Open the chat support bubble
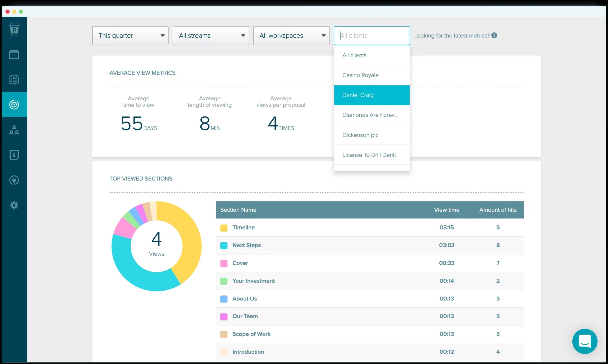608x364 pixels. click(x=585, y=341)
